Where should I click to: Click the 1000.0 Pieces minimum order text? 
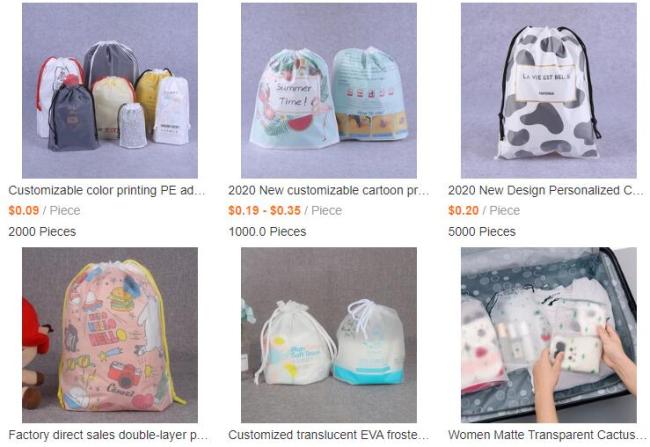(x=267, y=231)
